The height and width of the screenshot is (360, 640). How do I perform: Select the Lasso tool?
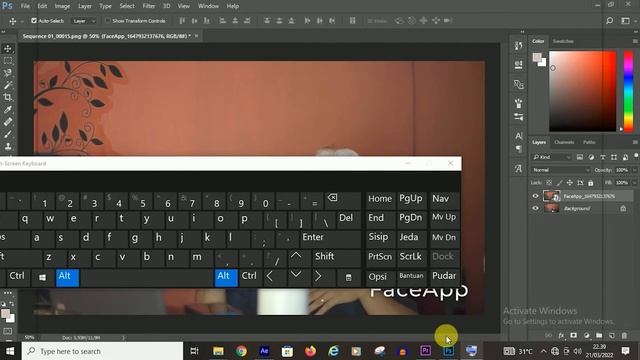pyautogui.click(x=8, y=73)
